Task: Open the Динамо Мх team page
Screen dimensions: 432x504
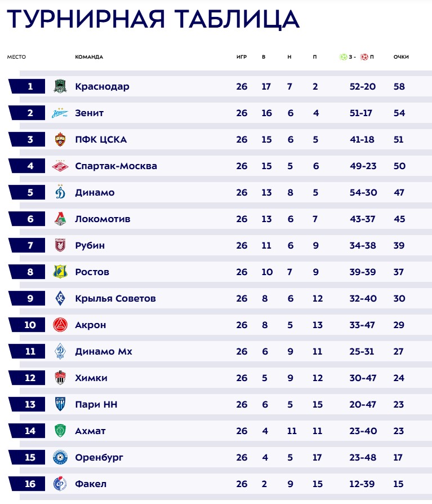Action: 104,351
